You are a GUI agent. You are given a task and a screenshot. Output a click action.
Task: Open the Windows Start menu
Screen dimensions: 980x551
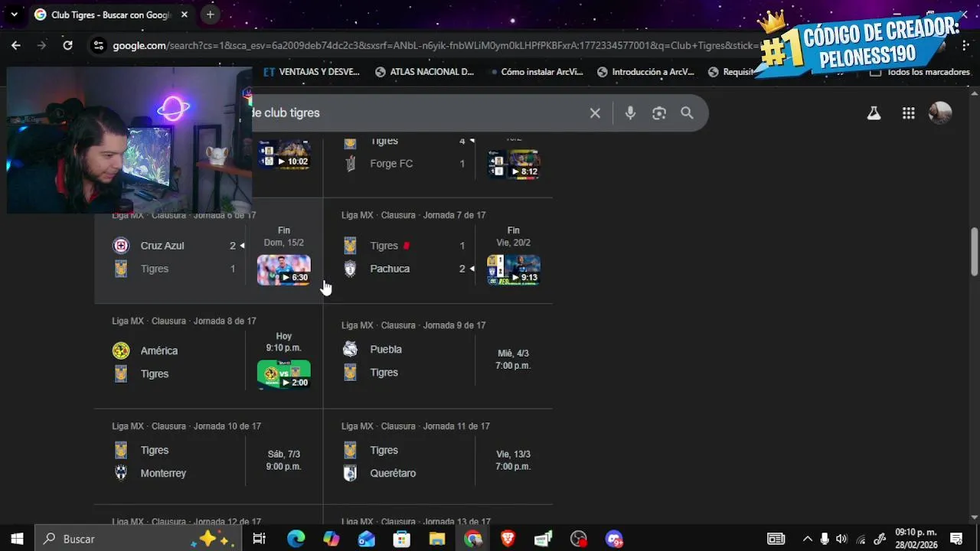17,539
